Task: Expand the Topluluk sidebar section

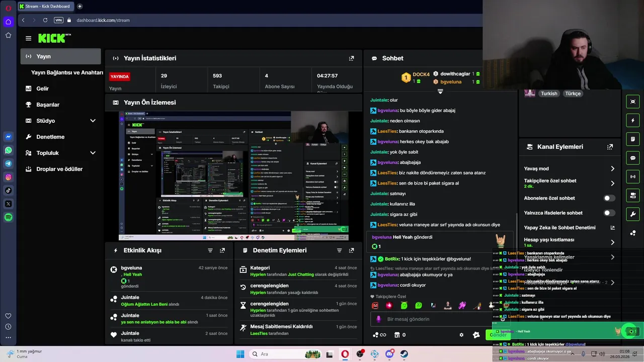Action: coord(93,153)
